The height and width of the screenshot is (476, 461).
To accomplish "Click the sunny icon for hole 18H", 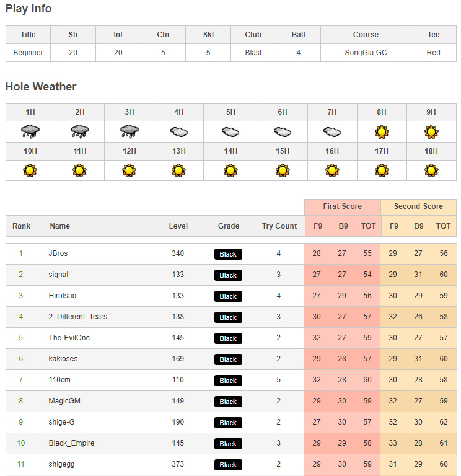I will click(x=431, y=170).
